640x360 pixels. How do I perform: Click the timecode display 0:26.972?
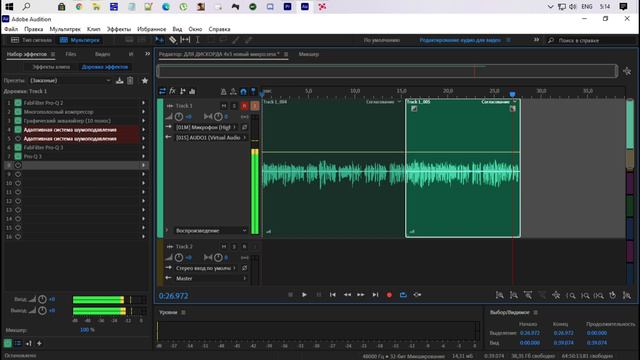(173, 296)
